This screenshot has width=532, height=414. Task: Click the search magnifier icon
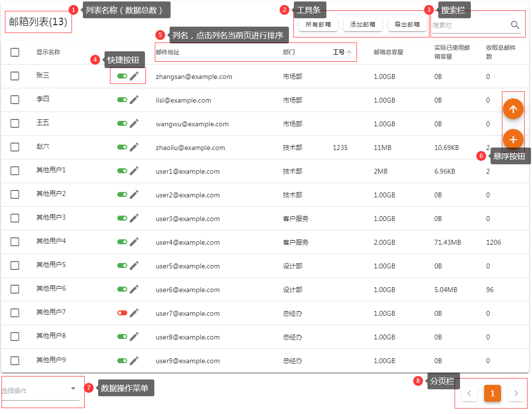515,25
